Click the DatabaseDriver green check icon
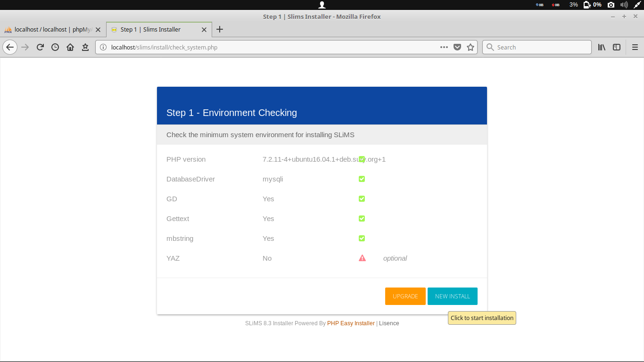The image size is (644, 362). (362, 179)
